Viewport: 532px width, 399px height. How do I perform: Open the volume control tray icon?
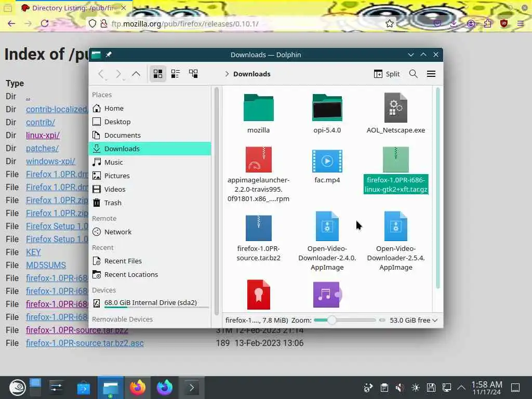point(400,388)
